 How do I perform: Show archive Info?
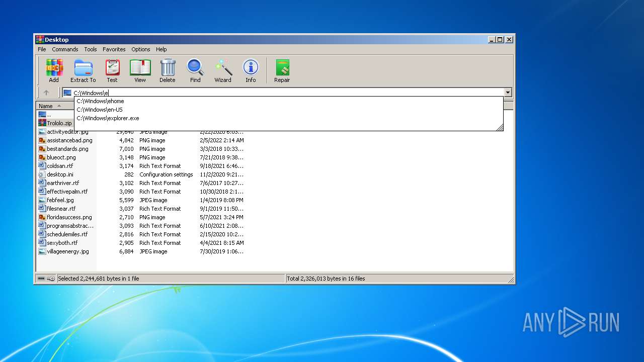[x=251, y=70]
